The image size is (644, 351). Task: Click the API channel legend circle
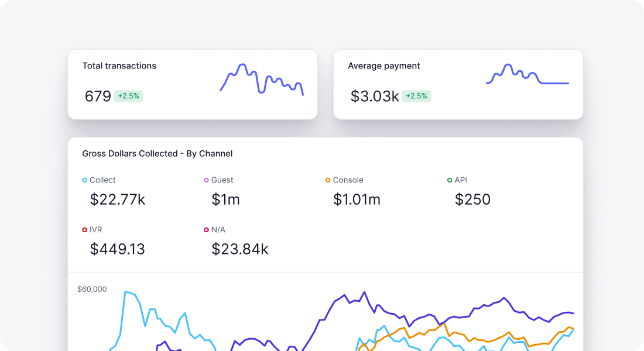(x=449, y=180)
